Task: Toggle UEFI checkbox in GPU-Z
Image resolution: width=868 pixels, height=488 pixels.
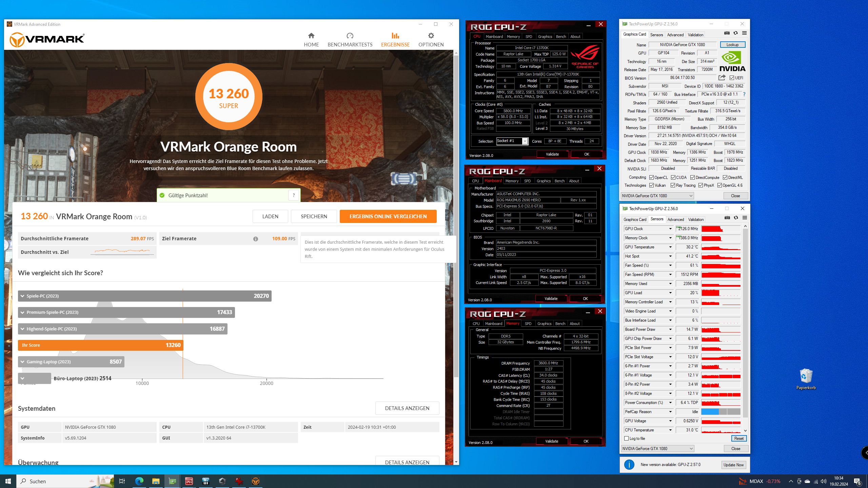Action: tap(732, 78)
